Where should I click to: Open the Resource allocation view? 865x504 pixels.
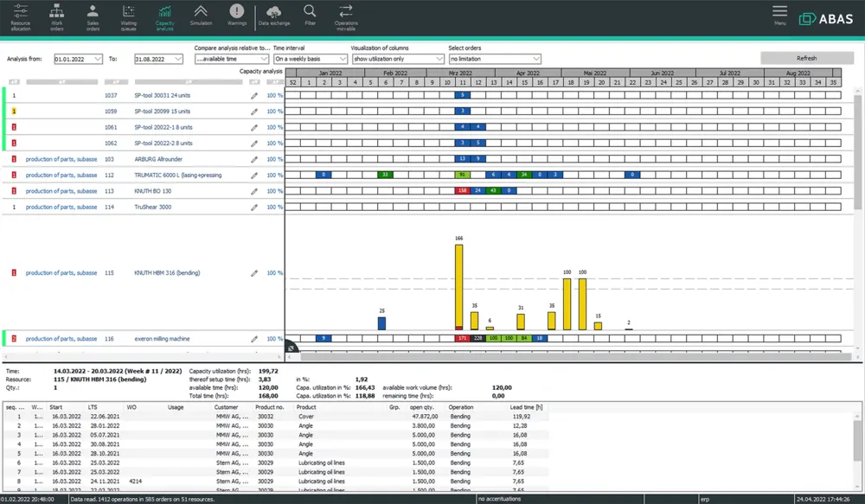(21, 17)
